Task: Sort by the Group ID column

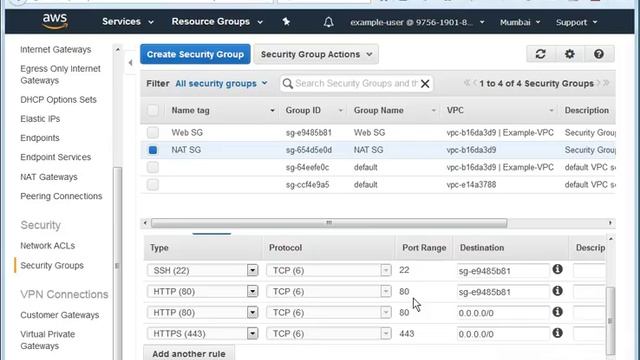Action: (314, 110)
